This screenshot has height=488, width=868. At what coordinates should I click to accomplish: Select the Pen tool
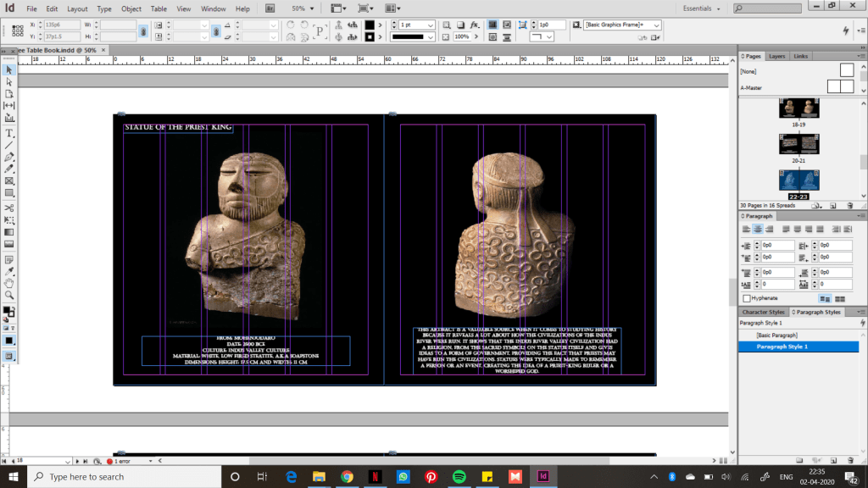tap(9, 157)
